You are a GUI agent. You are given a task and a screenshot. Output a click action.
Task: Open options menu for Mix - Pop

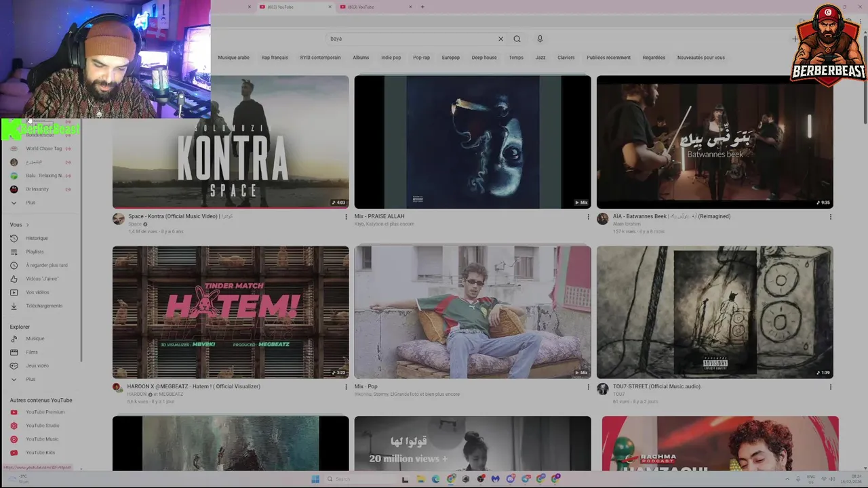[x=588, y=387]
